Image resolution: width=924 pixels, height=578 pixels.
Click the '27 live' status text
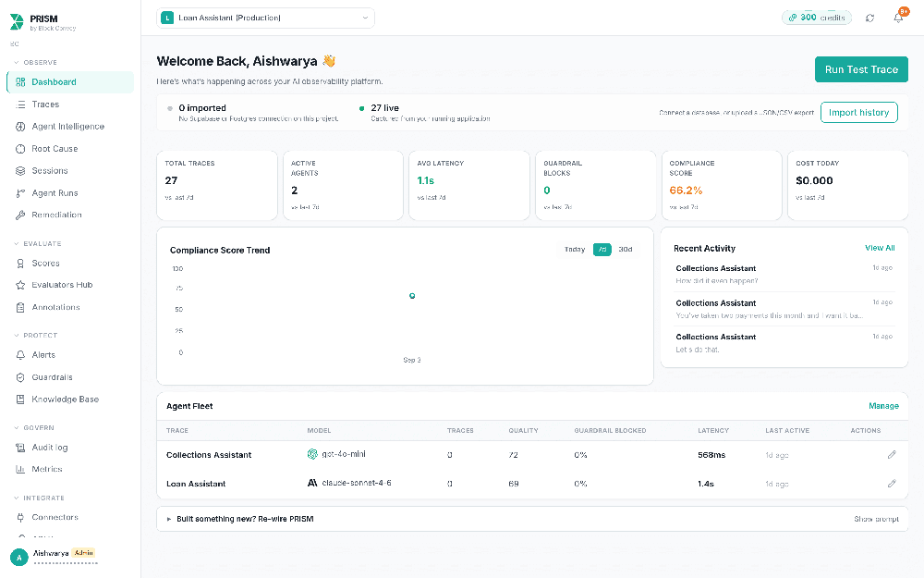point(384,108)
